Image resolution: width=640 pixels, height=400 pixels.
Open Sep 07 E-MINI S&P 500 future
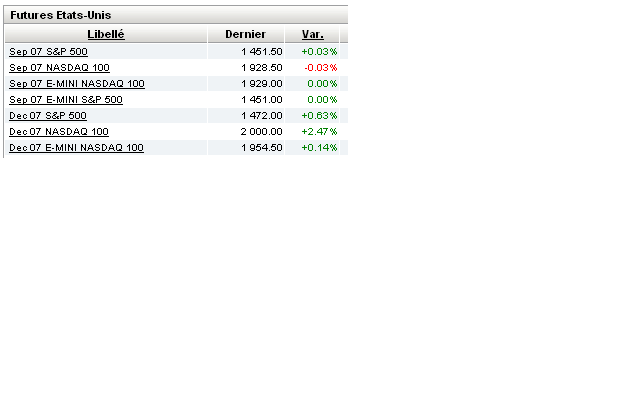(66, 99)
